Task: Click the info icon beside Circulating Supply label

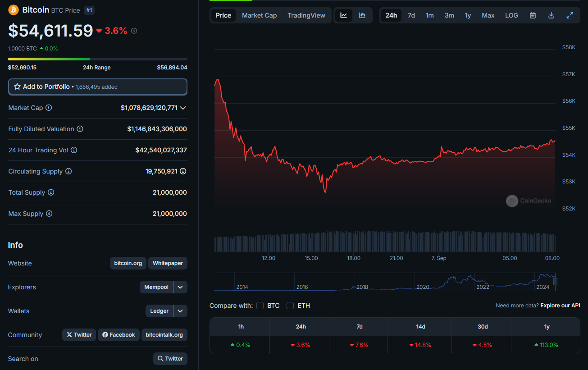Action: [68, 171]
